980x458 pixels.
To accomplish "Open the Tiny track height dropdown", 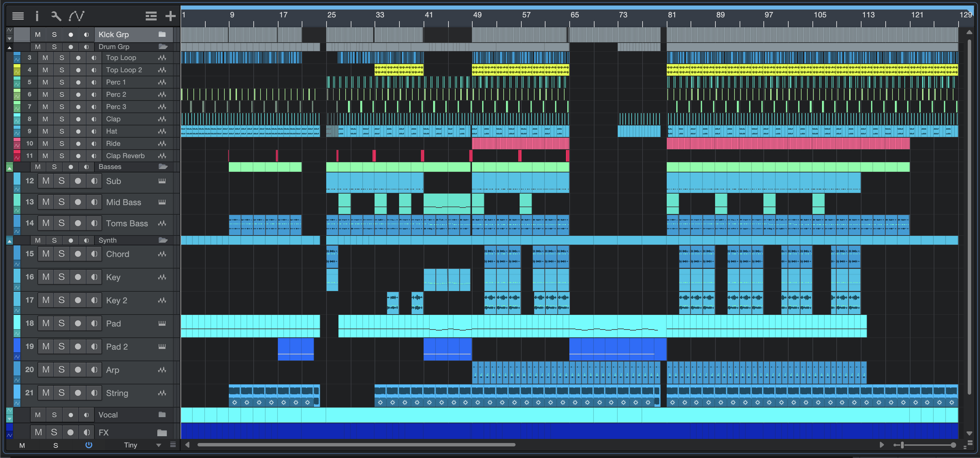I will click(159, 445).
